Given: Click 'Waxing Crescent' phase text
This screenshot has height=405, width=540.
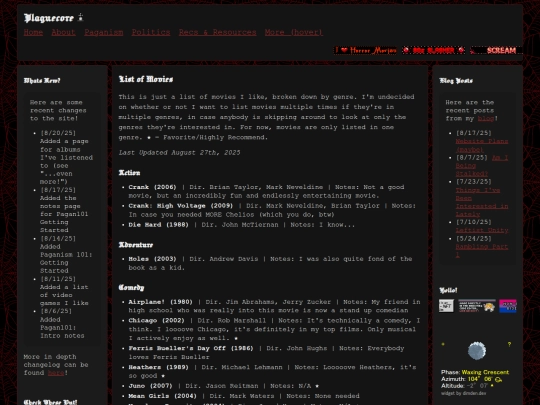Looking at the screenshot, I should pyautogui.click(x=485, y=372).
